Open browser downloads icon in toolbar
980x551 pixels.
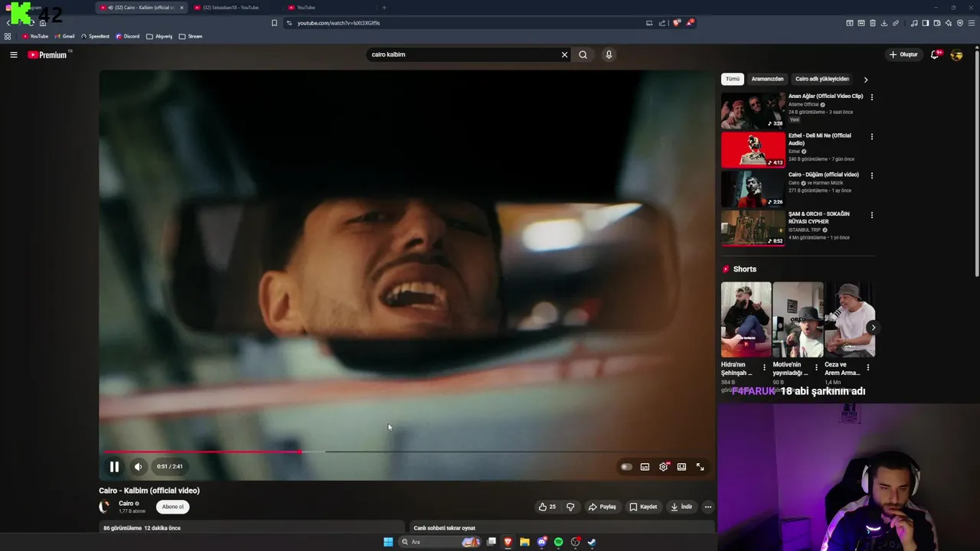884,23
